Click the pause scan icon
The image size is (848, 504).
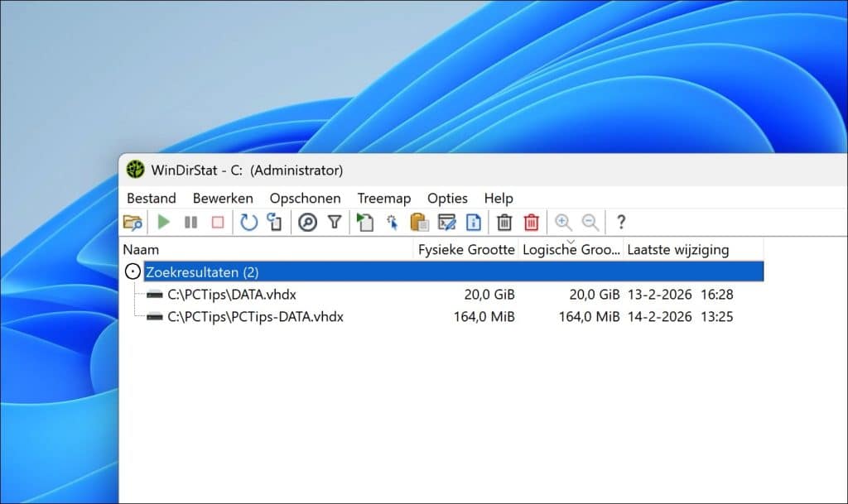click(x=191, y=222)
